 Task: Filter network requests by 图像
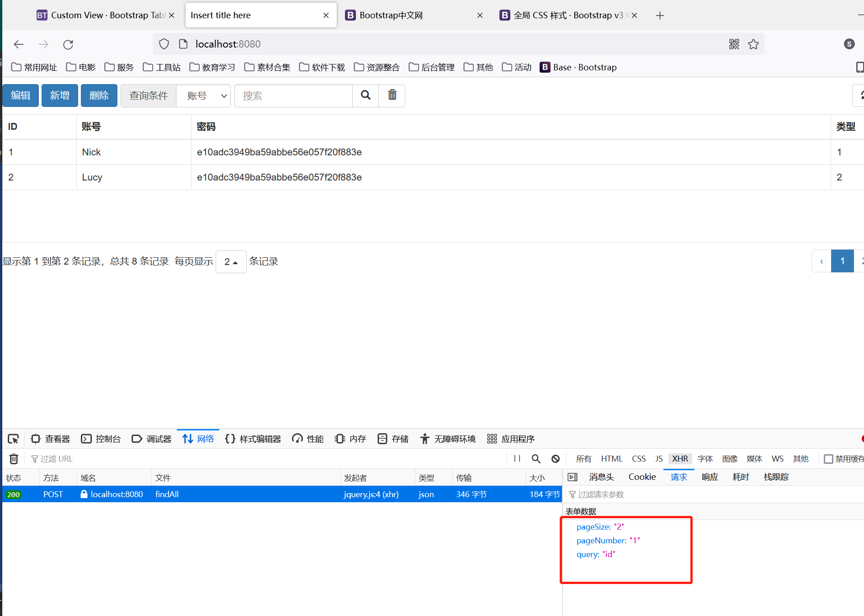[730, 459]
